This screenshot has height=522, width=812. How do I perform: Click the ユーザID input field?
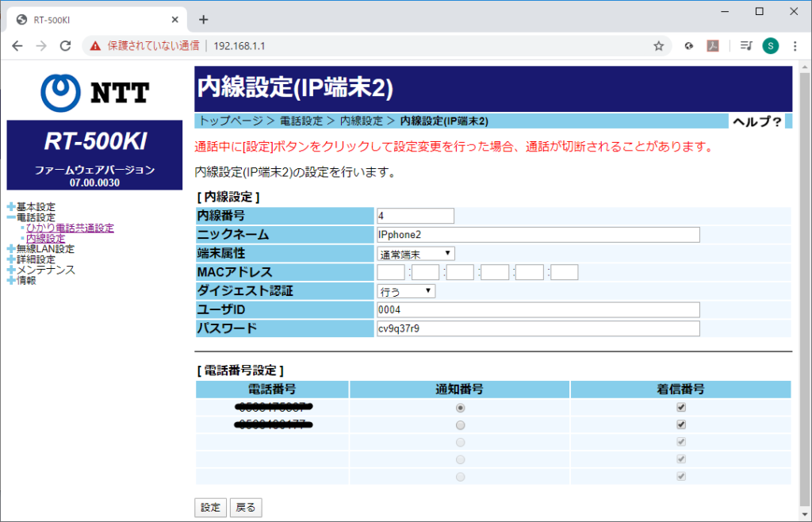tap(538, 309)
